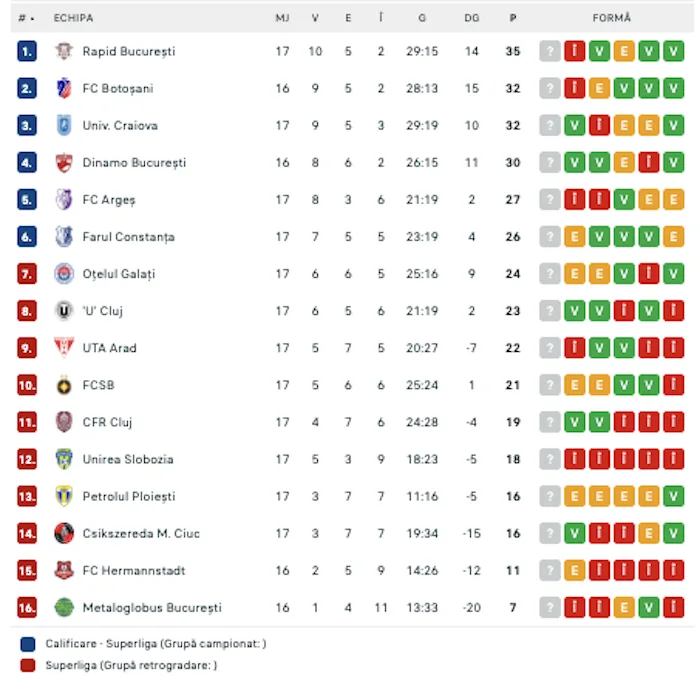Click the blue Calificare legend swatch
The image size is (700, 680).
click(x=28, y=644)
